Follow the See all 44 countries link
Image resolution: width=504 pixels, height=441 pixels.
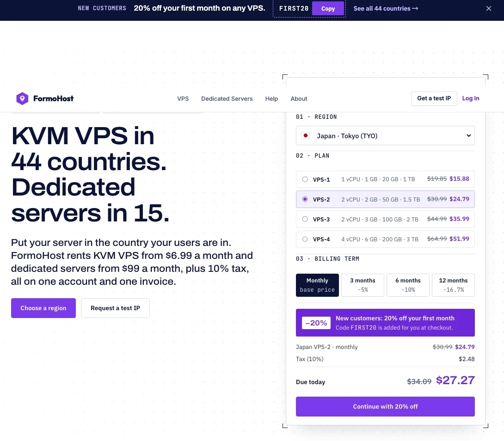(386, 9)
